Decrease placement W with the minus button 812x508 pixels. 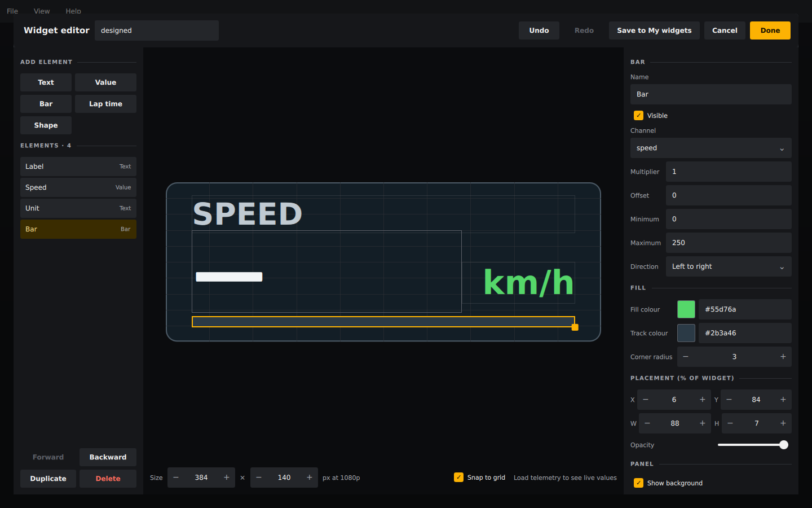pyautogui.click(x=647, y=423)
